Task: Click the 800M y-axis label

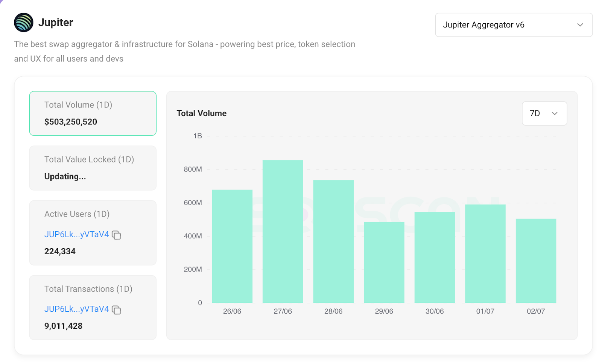Action: (193, 169)
